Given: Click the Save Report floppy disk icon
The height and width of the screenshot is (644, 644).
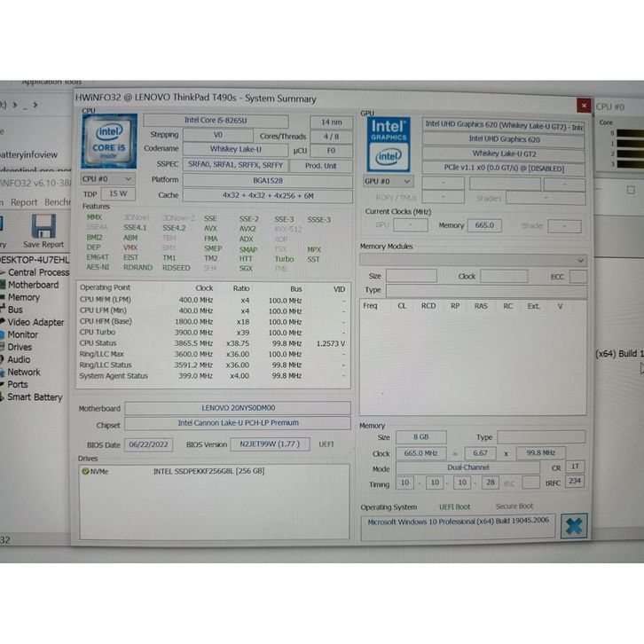Looking at the screenshot, I should pos(43,226).
